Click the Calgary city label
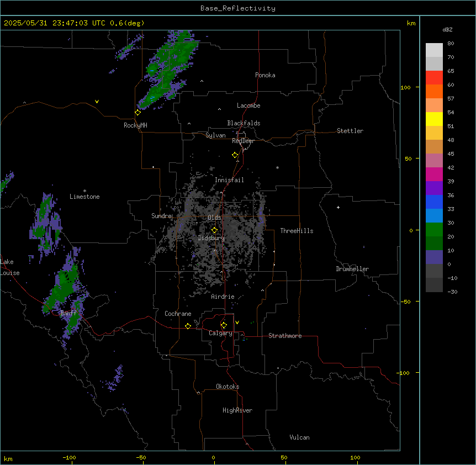This screenshot has width=476, height=465. point(220,333)
